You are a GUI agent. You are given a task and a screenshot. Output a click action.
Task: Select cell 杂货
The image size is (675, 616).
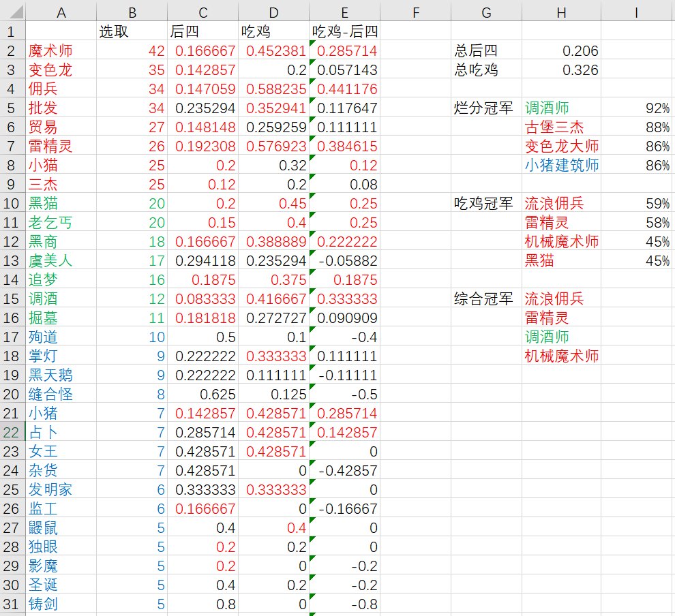61,470
